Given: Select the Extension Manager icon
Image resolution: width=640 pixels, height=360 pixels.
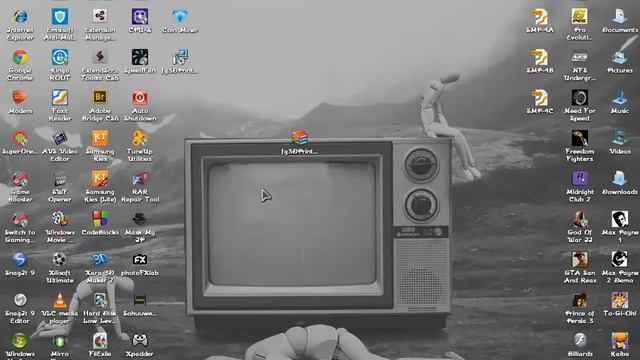Looking at the screenshot, I should pos(100,17).
